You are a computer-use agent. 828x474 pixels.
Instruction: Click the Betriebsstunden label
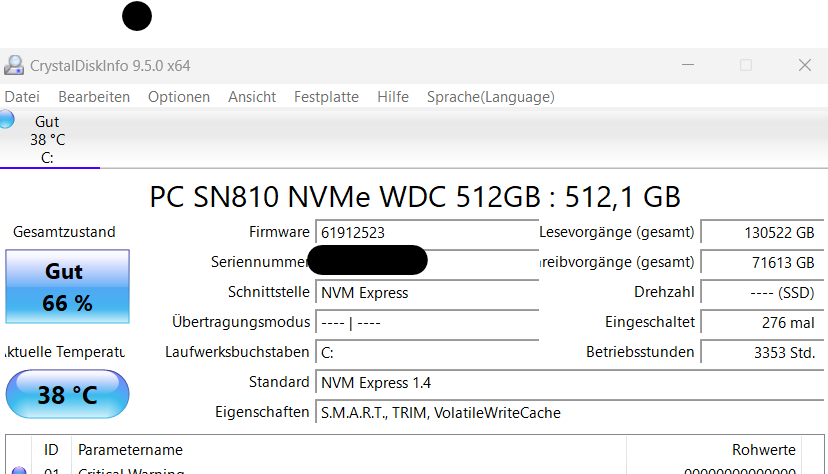[x=640, y=352]
